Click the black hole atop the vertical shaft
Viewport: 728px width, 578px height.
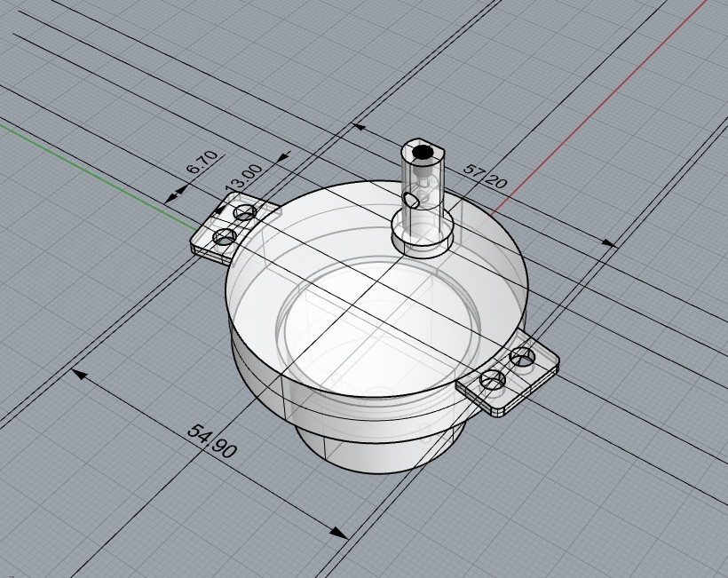[423, 152]
